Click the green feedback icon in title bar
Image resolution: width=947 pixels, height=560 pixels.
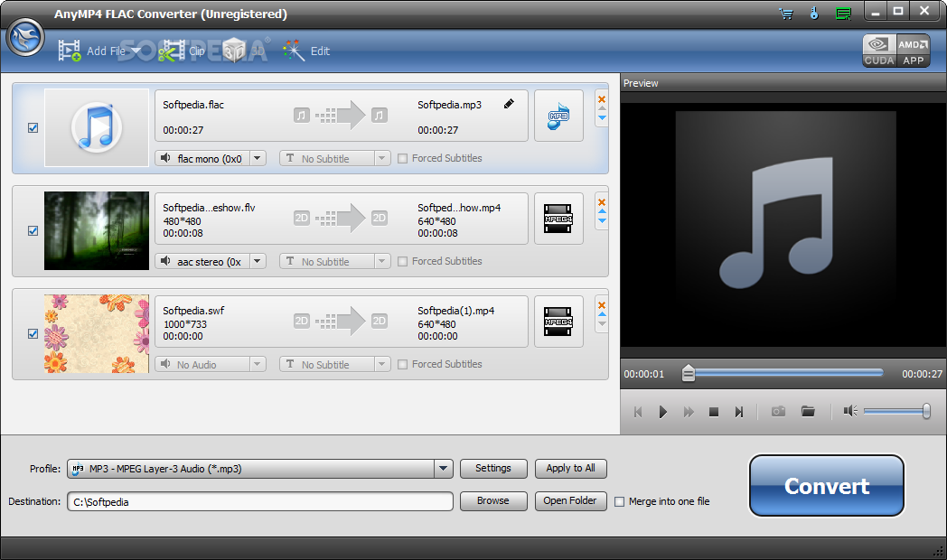click(843, 14)
